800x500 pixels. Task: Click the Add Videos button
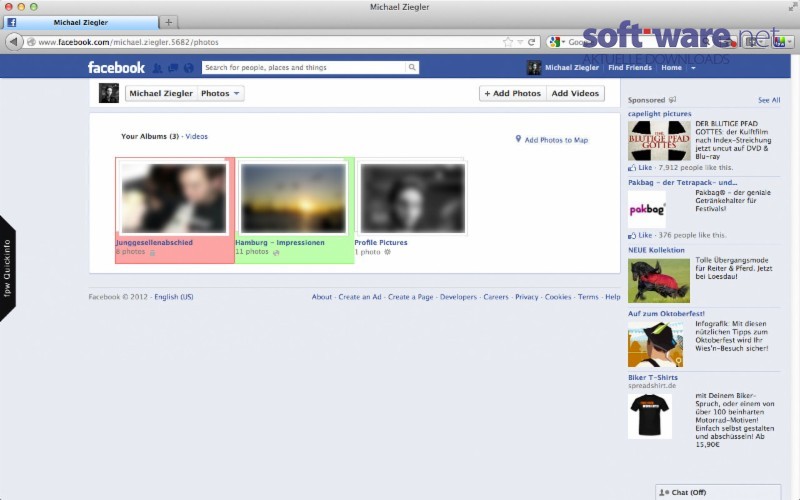576,93
